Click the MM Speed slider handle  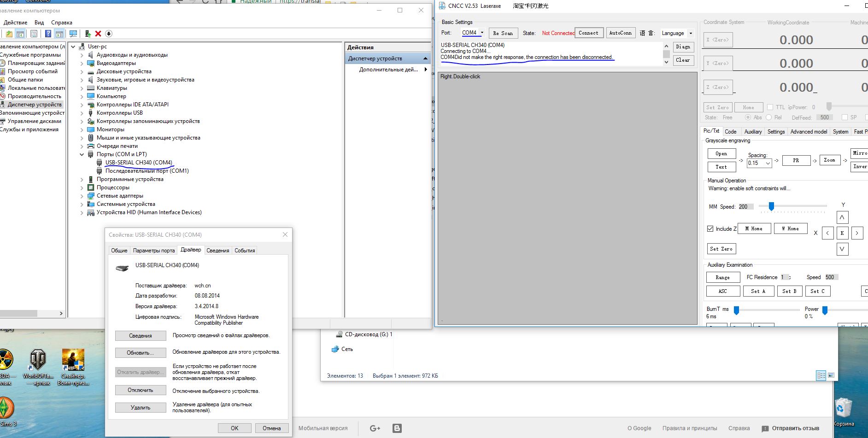pyautogui.click(x=771, y=206)
